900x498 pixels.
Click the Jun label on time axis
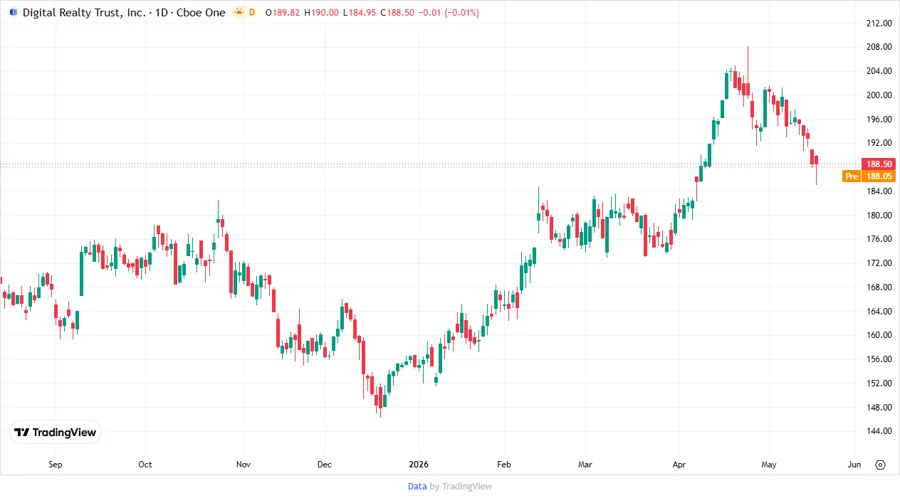coord(854,464)
